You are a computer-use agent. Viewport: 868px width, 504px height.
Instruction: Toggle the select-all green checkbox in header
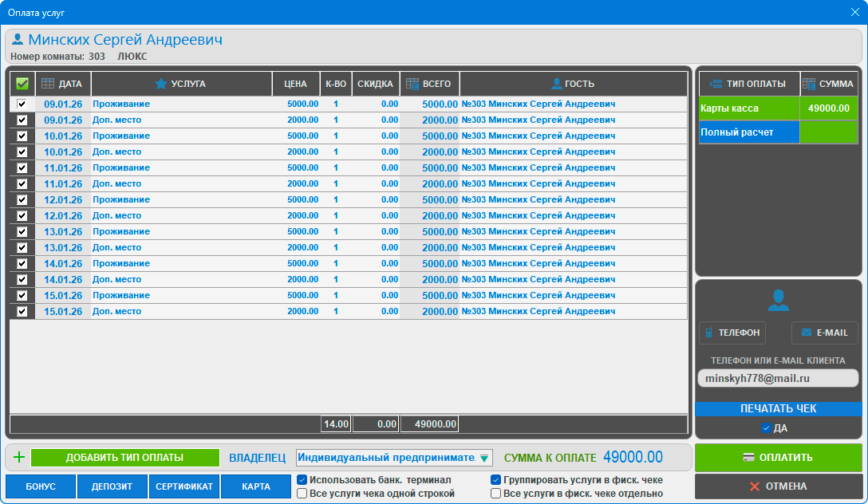tap(22, 84)
